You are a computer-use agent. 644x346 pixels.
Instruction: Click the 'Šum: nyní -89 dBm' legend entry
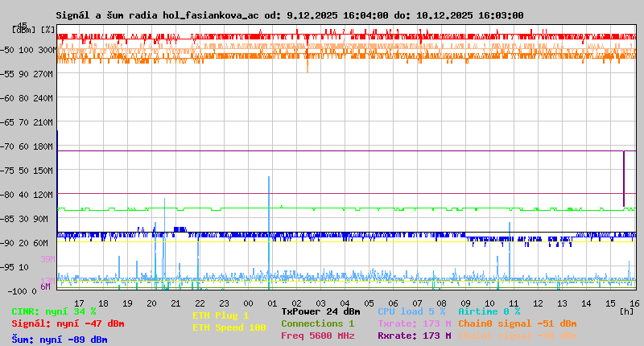[x=60, y=340]
